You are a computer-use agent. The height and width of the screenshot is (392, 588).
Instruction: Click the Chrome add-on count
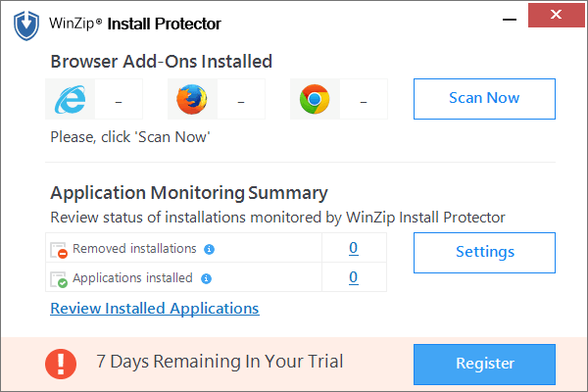point(363,99)
